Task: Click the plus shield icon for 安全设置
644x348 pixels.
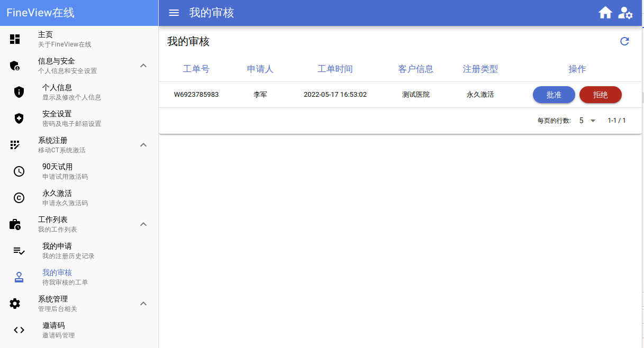Action: pos(19,118)
